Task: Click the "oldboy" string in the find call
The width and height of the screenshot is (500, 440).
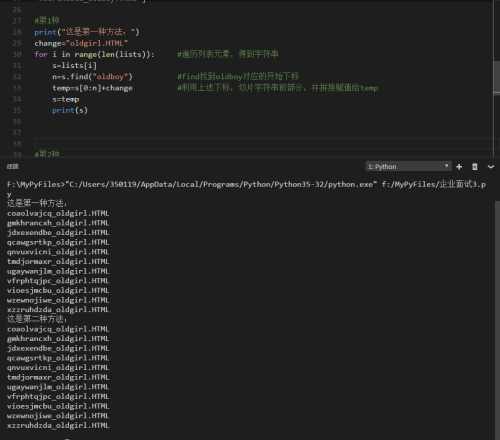Action: [110, 77]
